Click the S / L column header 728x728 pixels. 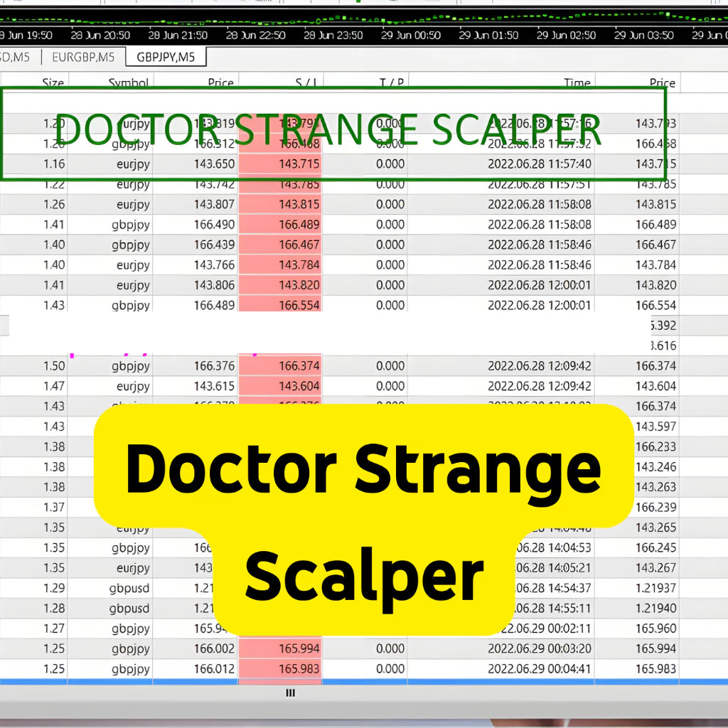(306, 82)
